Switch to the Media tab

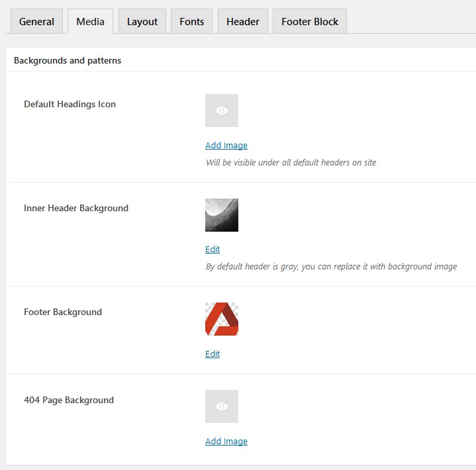(90, 21)
